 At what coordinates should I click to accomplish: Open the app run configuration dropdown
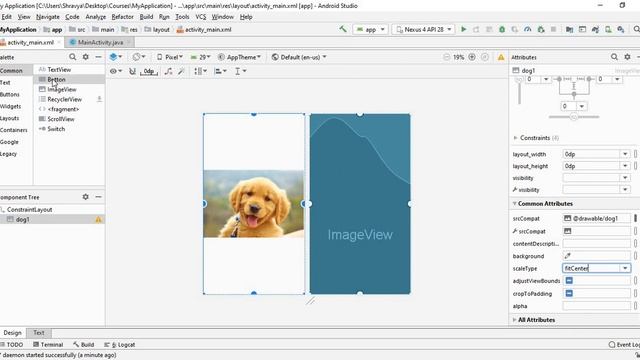(x=371, y=29)
